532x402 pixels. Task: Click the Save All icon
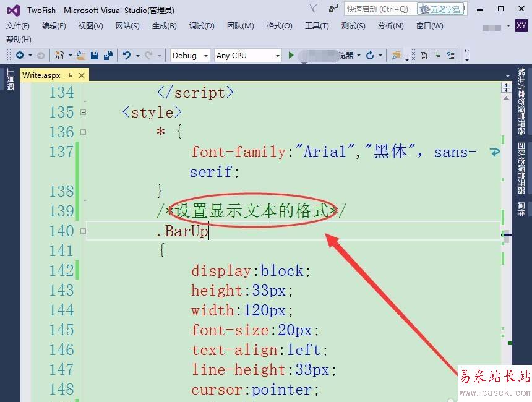tap(108, 55)
